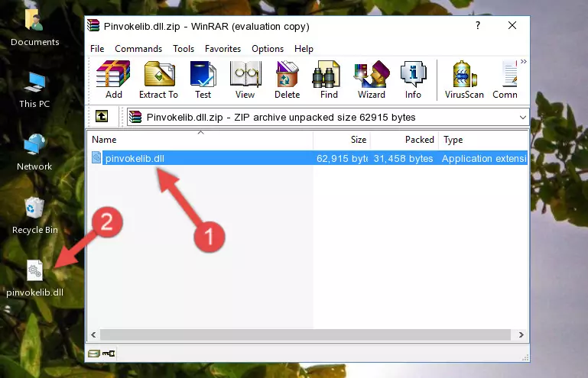Click the key password icon in status bar
This screenshot has width=588, height=378.
(x=109, y=354)
